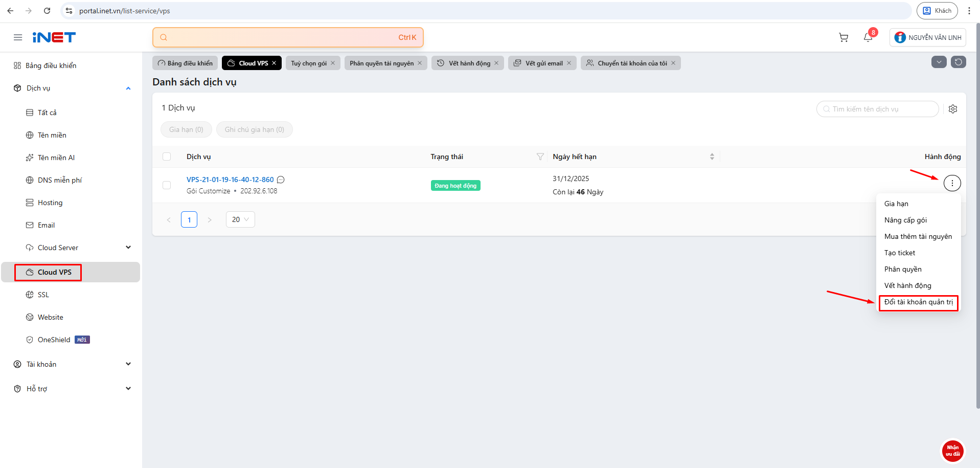The width and height of the screenshot is (980, 468).
Task: Close the Vết hành động tab
Action: [496, 63]
